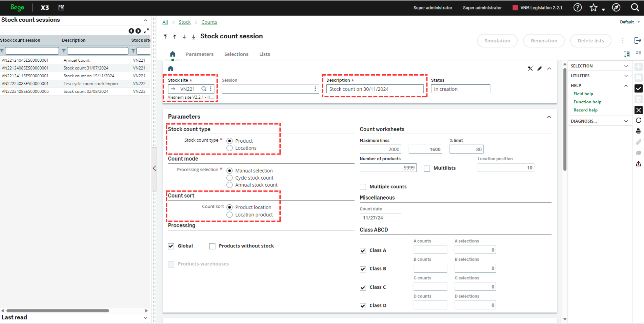Click the Generation button
Screen dimensions: 644x324
544,41
